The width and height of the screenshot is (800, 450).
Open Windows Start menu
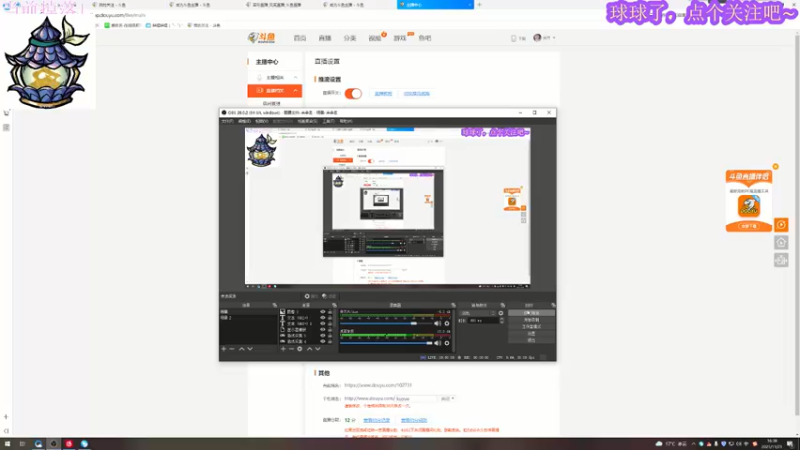coord(7,444)
